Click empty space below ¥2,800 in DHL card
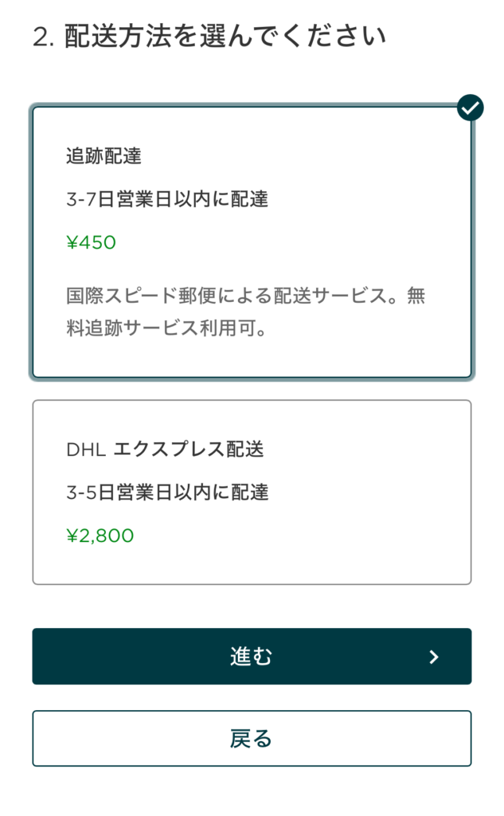Viewport: 504px width, 816px height. click(252, 564)
